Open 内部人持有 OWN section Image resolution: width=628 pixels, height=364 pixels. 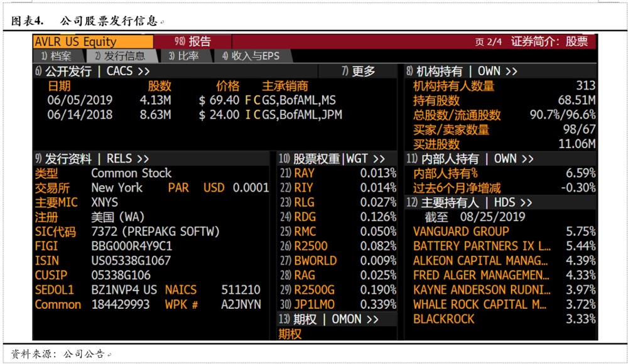(x=470, y=159)
